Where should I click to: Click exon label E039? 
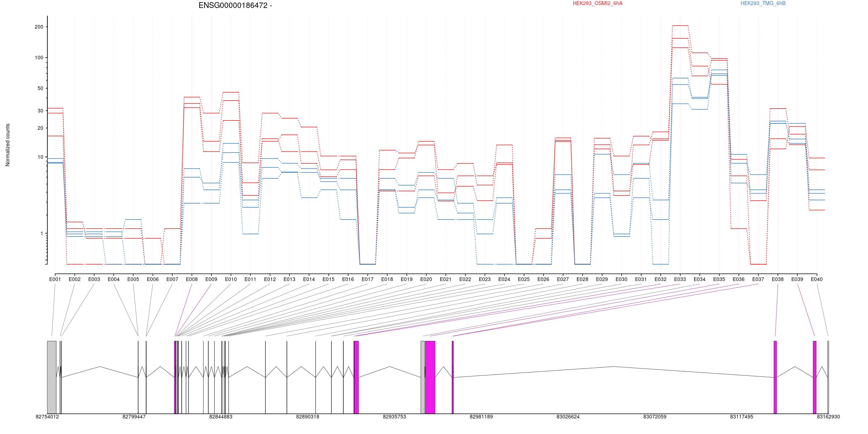pyautogui.click(x=797, y=279)
